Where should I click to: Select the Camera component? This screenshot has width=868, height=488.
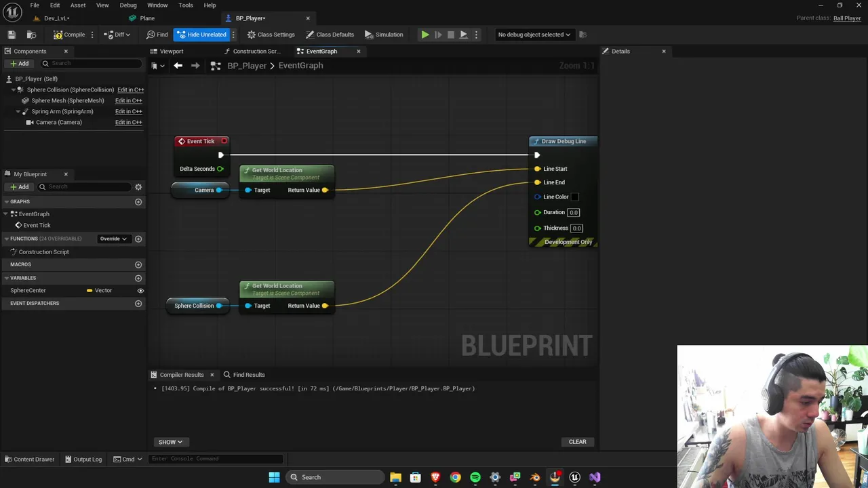click(x=59, y=122)
